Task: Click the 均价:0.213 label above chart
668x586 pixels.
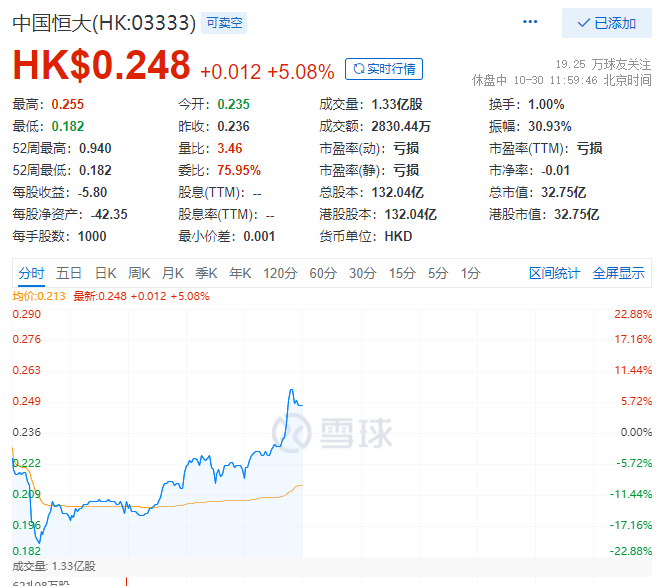Action: coord(39,296)
